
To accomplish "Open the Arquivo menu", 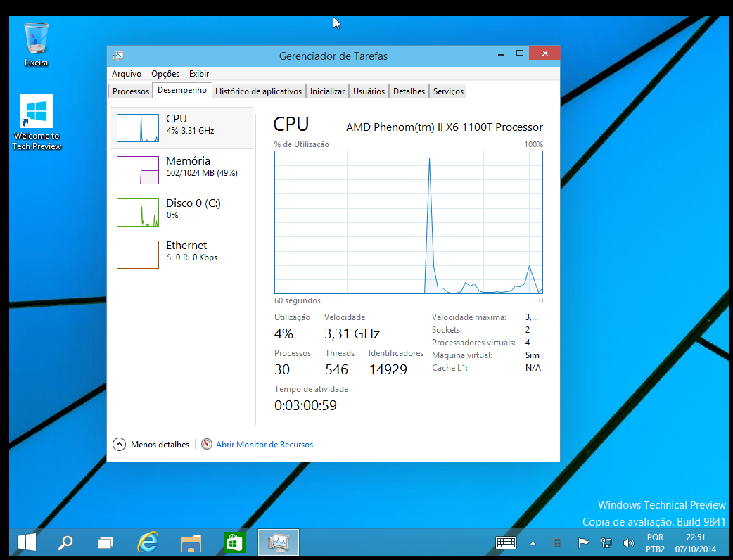I will 126,74.
